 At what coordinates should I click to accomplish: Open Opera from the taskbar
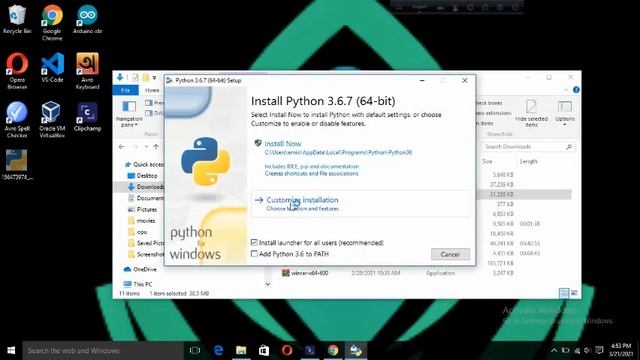(x=287, y=350)
